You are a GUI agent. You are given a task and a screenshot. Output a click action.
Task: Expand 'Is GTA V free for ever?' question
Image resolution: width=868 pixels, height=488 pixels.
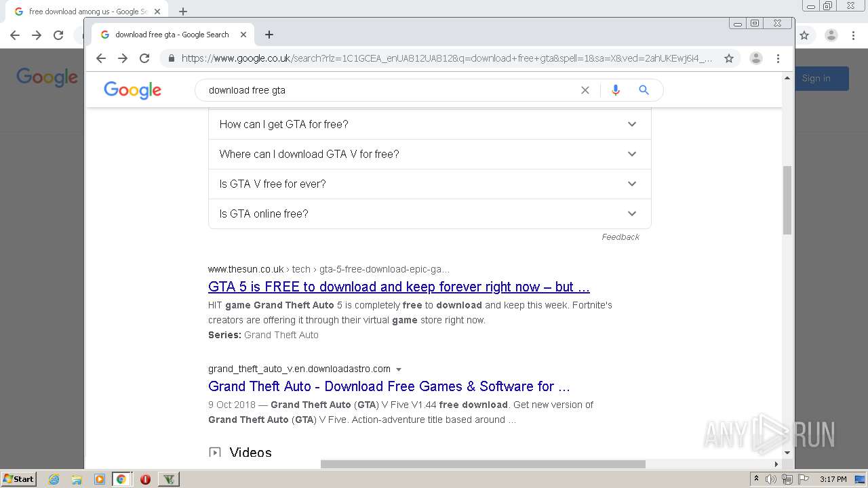tap(429, 184)
